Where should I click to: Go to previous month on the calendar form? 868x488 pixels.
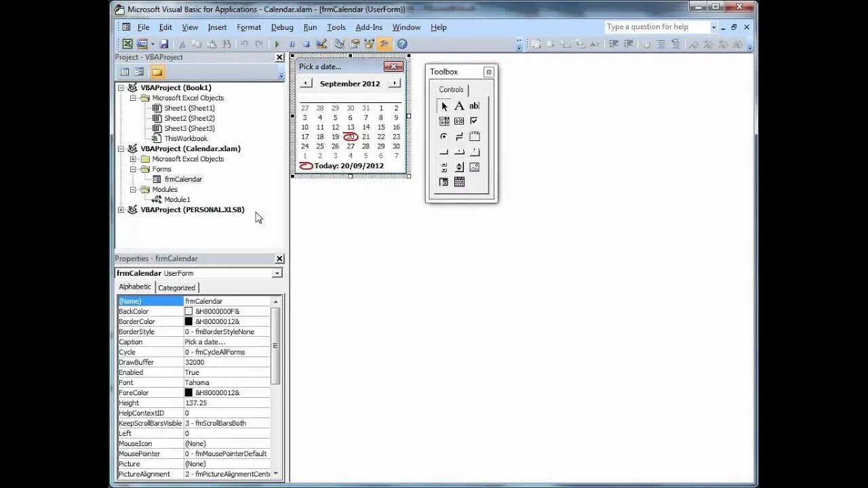pyautogui.click(x=306, y=83)
